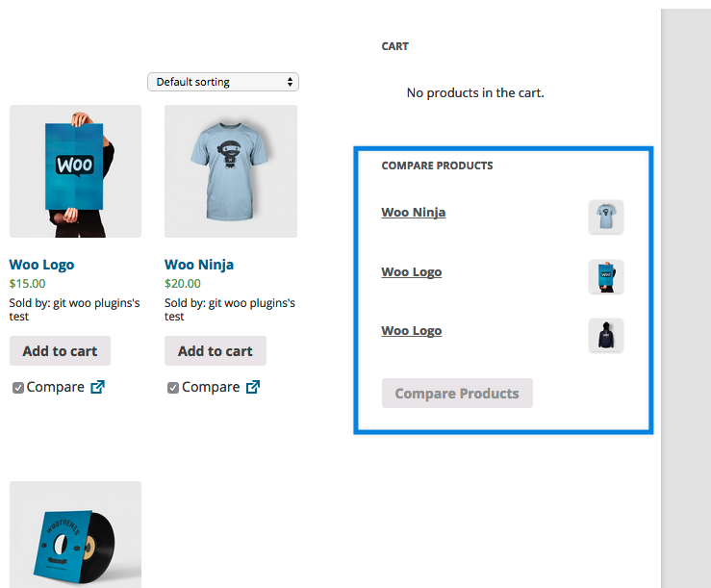Screen dimensions: 711x588
Task: Open the second-listed Woo Logo link in compare widget
Action: point(411,271)
